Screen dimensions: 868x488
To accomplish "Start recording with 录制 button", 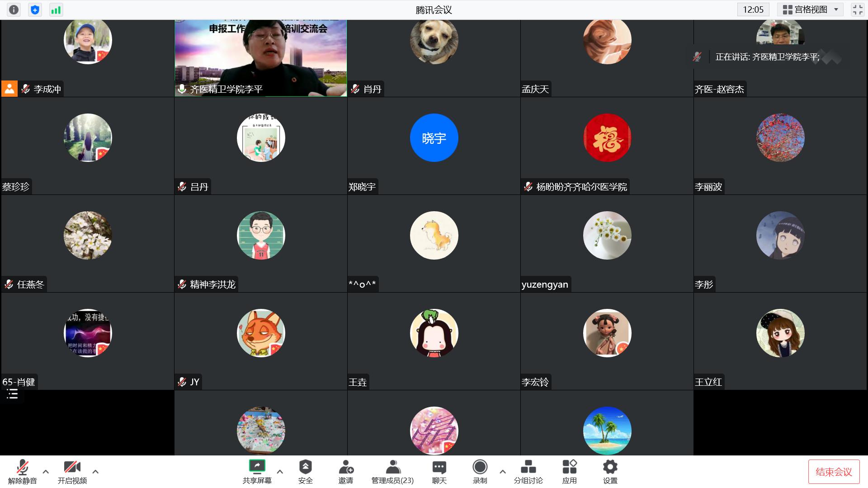I will pyautogui.click(x=480, y=471).
